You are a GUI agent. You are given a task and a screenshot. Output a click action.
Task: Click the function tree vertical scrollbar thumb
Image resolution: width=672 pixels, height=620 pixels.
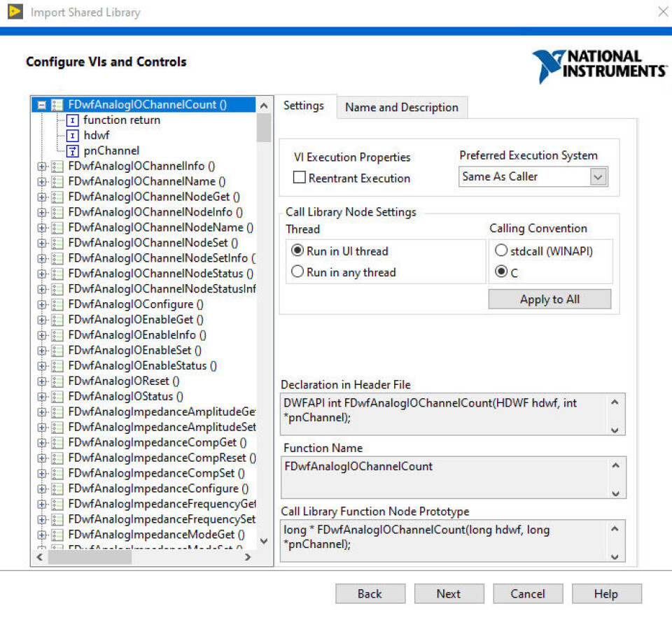(264, 127)
